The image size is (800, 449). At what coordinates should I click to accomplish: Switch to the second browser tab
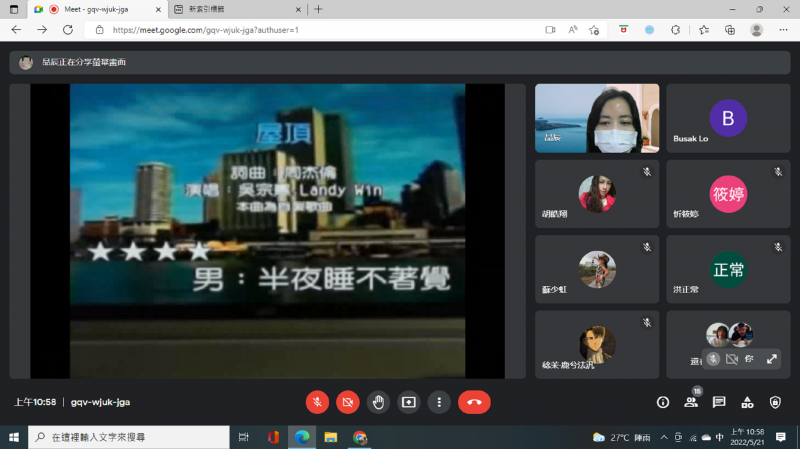click(x=237, y=9)
